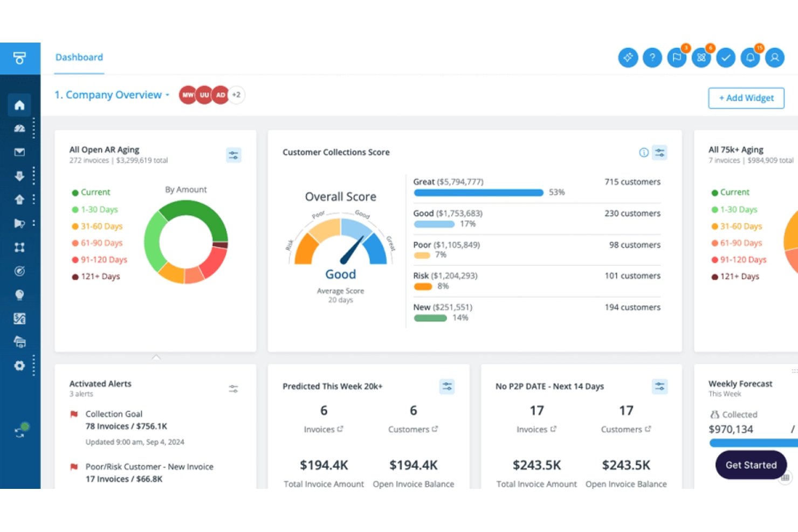This screenshot has width=798, height=532.
Task: Open the payment cards icon in sidebar
Action: [19, 342]
